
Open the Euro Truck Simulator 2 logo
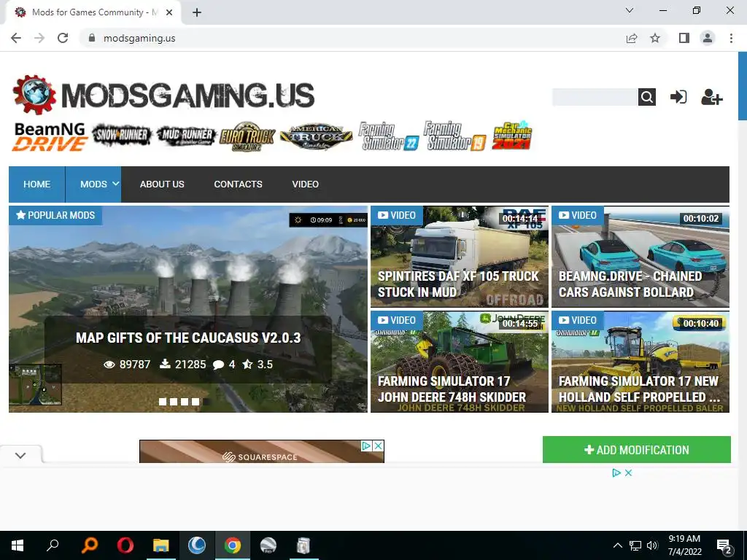click(x=247, y=136)
